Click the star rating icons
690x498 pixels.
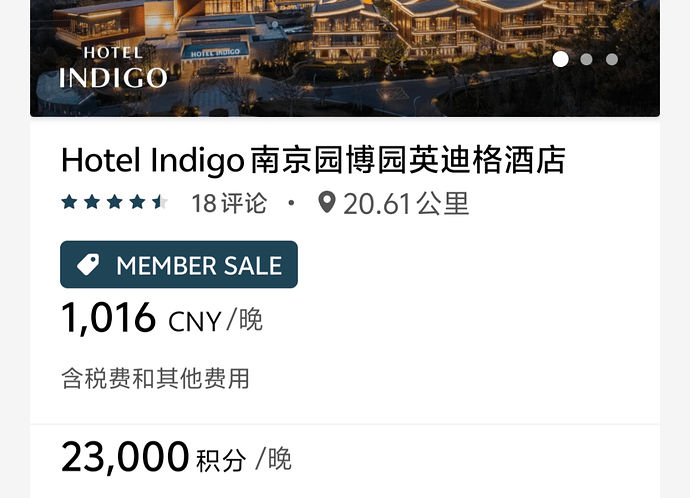point(114,202)
